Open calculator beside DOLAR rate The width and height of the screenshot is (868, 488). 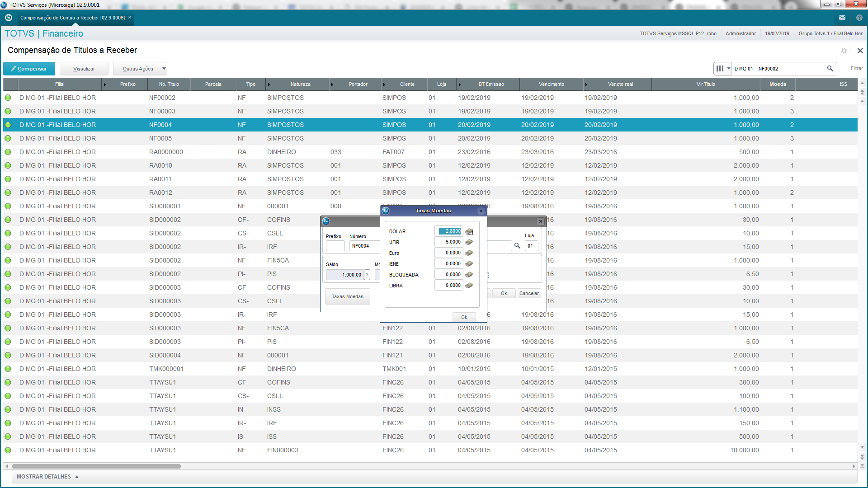[x=469, y=231]
